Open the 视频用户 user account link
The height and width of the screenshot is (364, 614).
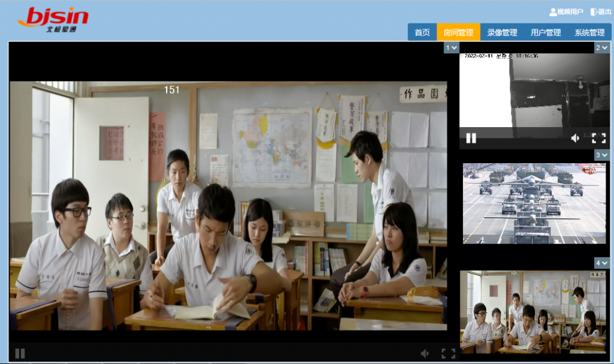pos(566,12)
